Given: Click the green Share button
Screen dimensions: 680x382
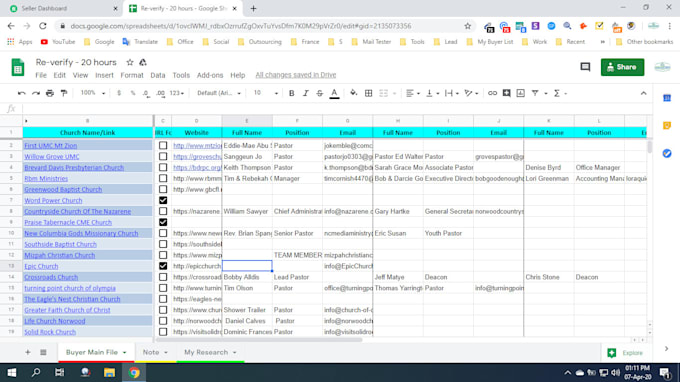Looking at the screenshot, I should (622, 67).
